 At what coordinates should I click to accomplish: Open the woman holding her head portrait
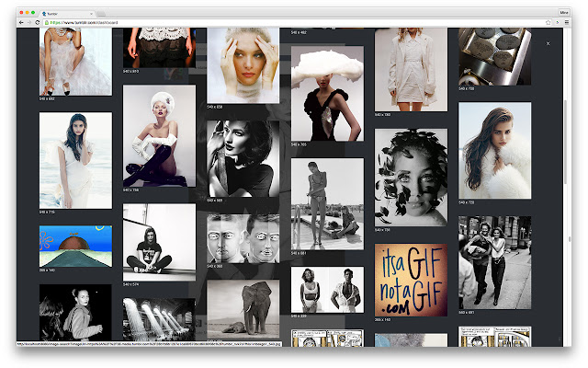pyautogui.click(x=243, y=65)
